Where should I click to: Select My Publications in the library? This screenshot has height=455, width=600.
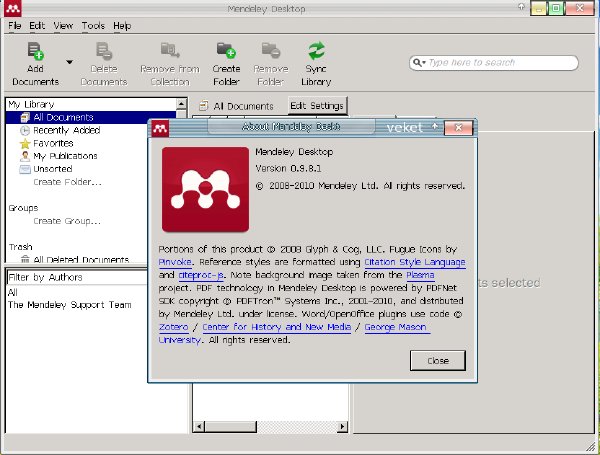(x=65, y=156)
